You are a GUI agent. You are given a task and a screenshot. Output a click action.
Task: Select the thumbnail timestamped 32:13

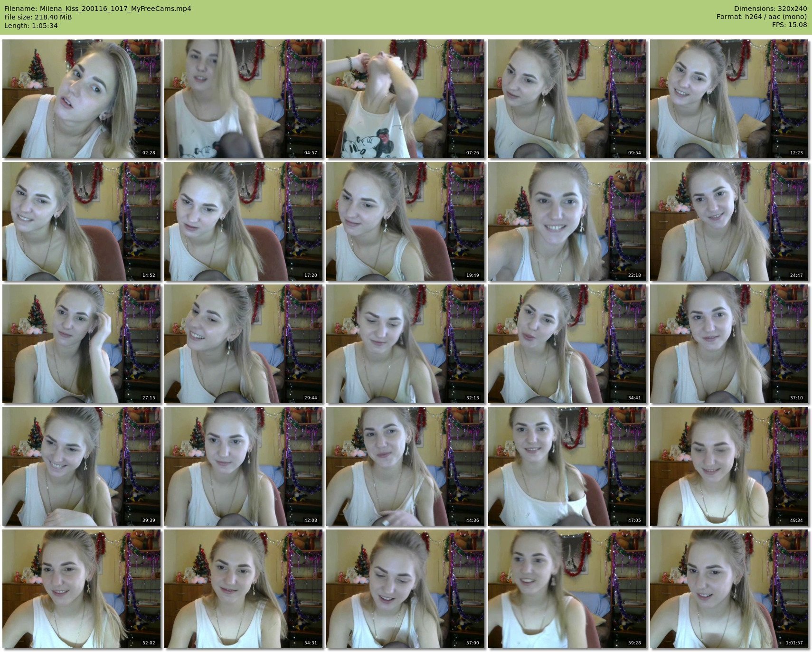405,344
